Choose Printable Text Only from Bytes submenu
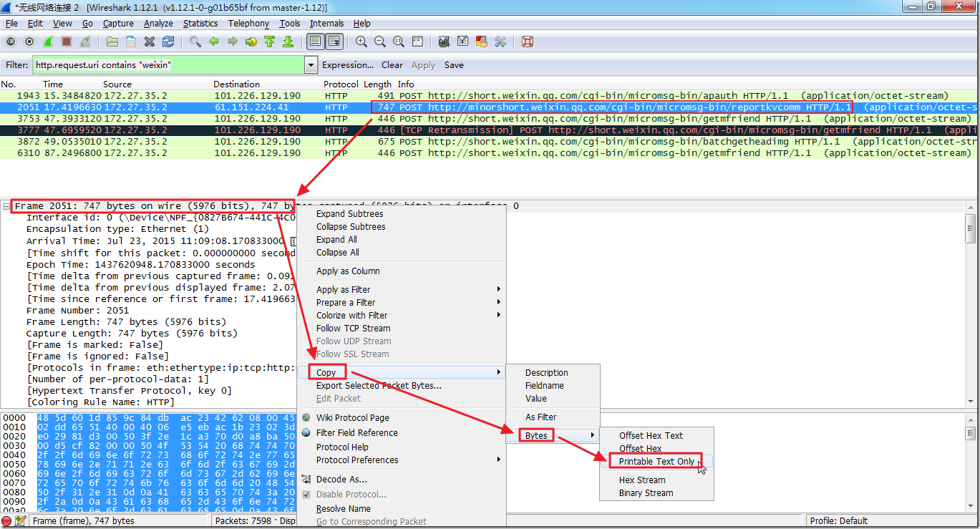980x529 pixels. 656,462
